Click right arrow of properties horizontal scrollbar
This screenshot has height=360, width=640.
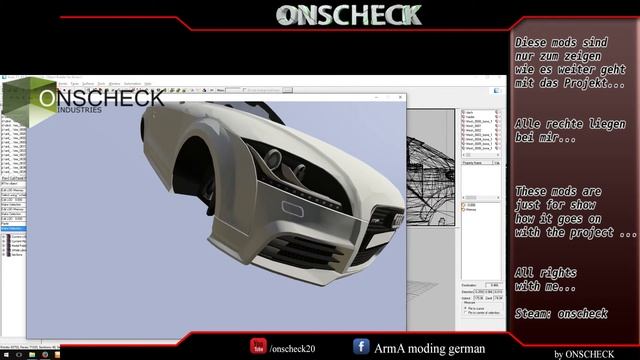pyautogui.click(x=498, y=198)
